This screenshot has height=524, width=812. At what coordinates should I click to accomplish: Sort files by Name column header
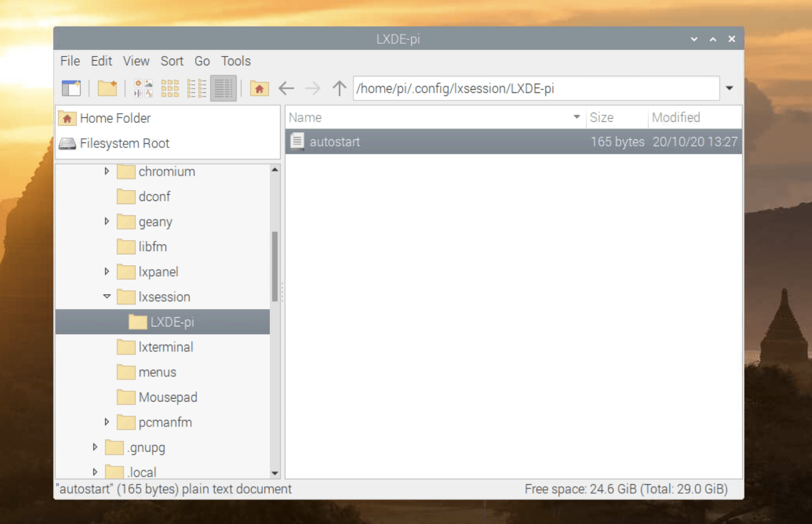pos(436,117)
